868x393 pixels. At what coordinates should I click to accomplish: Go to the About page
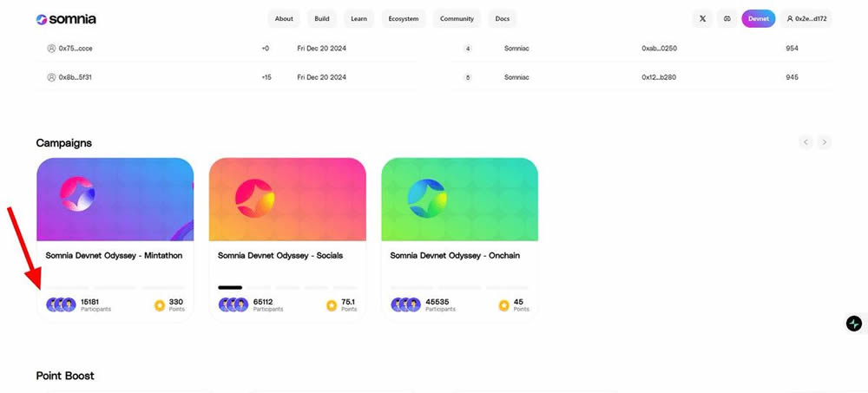point(284,19)
